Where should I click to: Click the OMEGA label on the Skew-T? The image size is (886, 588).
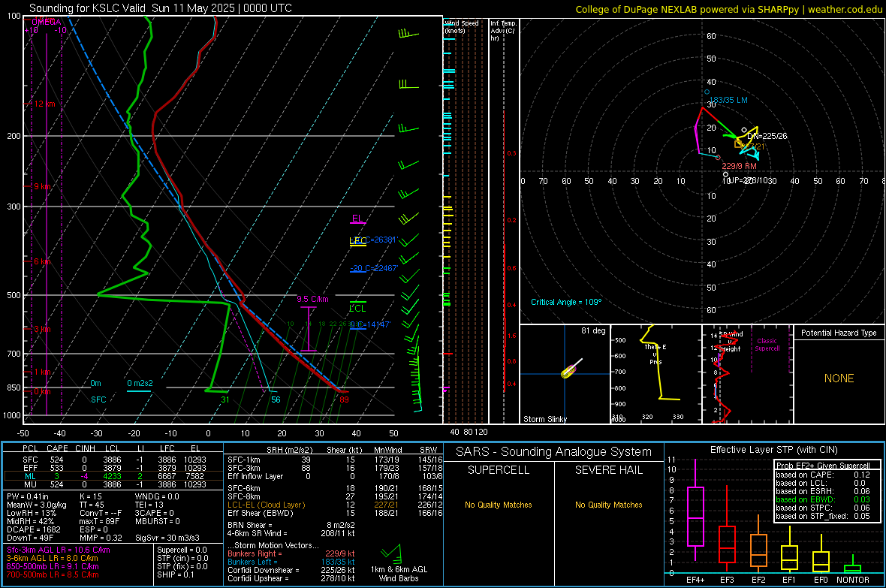[47, 22]
